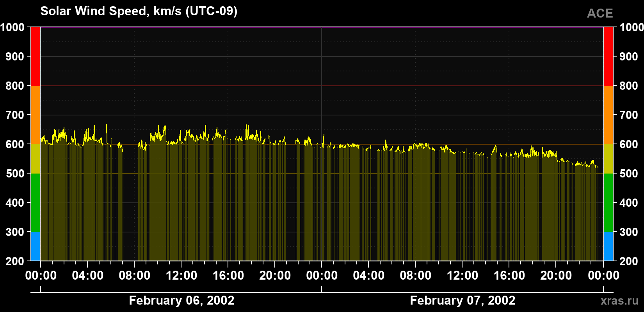Image resolution: width=644 pixels, height=312 pixels.
Task: Click the "1000" label on the left axis
Action: (x=12, y=27)
